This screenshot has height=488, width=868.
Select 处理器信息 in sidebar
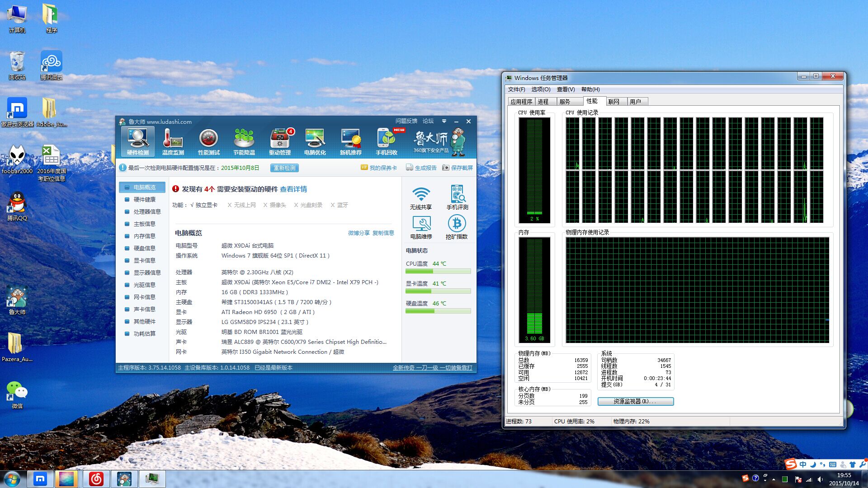(142, 211)
